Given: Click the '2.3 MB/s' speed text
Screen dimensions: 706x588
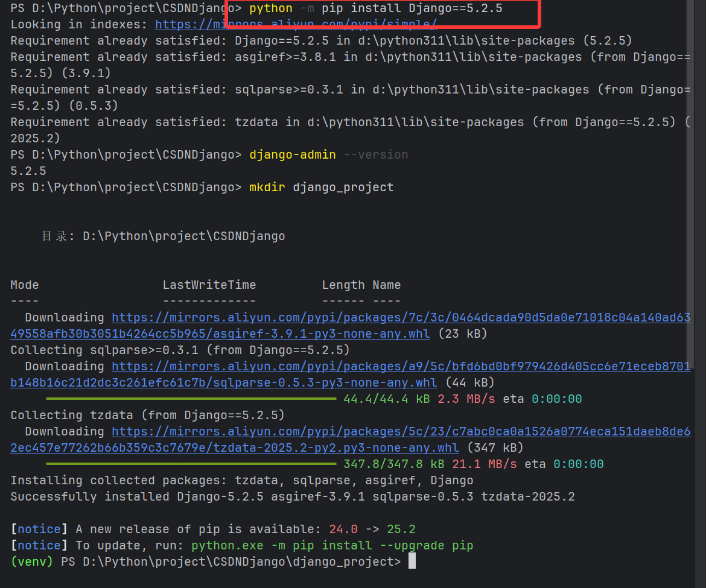Looking at the screenshot, I should (x=466, y=399).
